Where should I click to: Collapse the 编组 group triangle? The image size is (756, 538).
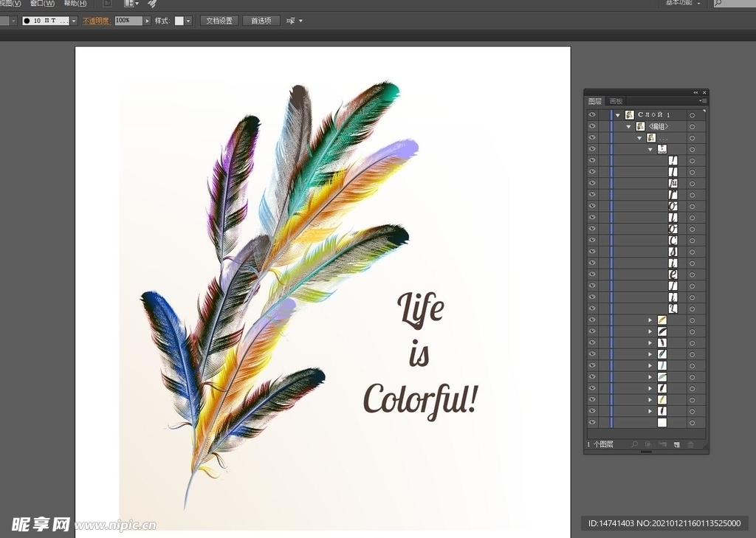coord(628,126)
